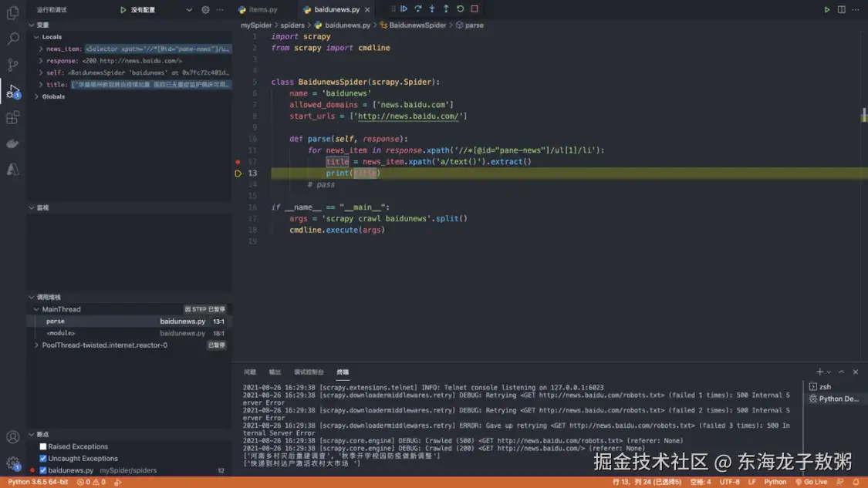Collapse the 变量 variables section

pyautogui.click(x=32, y=25)
